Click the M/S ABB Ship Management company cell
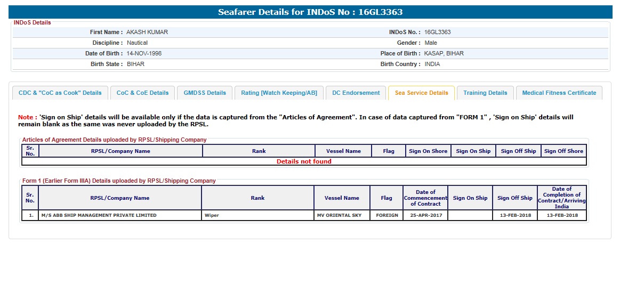 click(x=99, y=215)
